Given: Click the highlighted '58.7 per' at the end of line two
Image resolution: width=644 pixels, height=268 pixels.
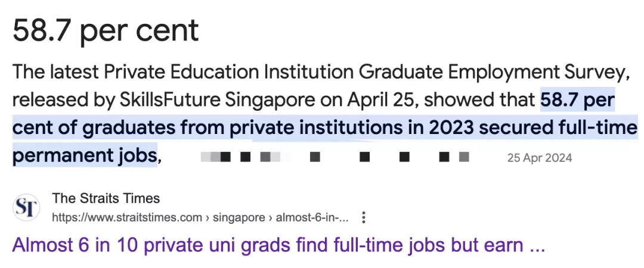Looking at the screenshot, I should tap(577, 101).
